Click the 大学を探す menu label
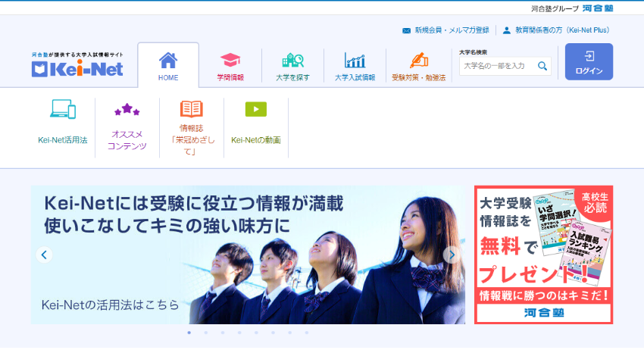The image size is (644, 350). 293,77
